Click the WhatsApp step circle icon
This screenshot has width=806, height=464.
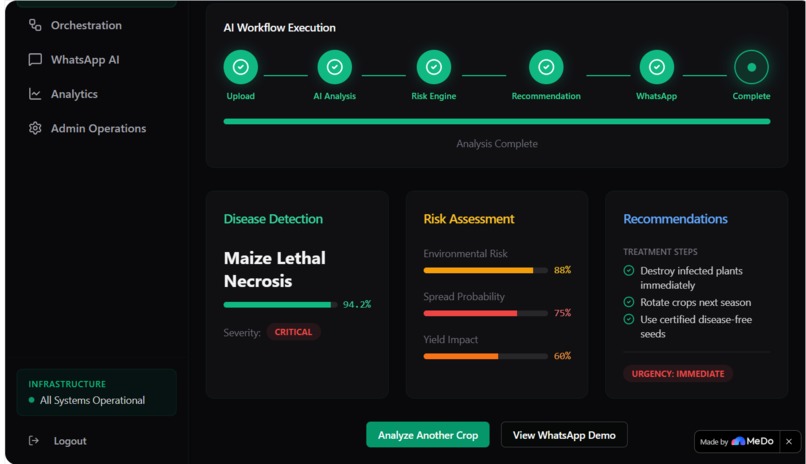(656, 67)
